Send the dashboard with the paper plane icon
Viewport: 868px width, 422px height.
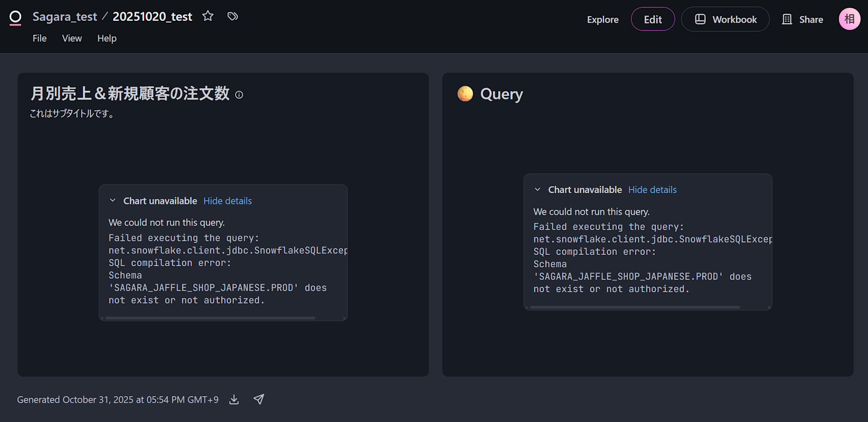259,399
